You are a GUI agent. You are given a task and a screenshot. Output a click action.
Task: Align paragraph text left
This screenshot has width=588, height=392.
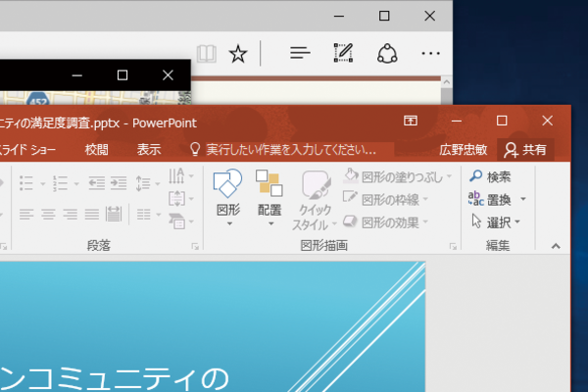coord(26,215)
